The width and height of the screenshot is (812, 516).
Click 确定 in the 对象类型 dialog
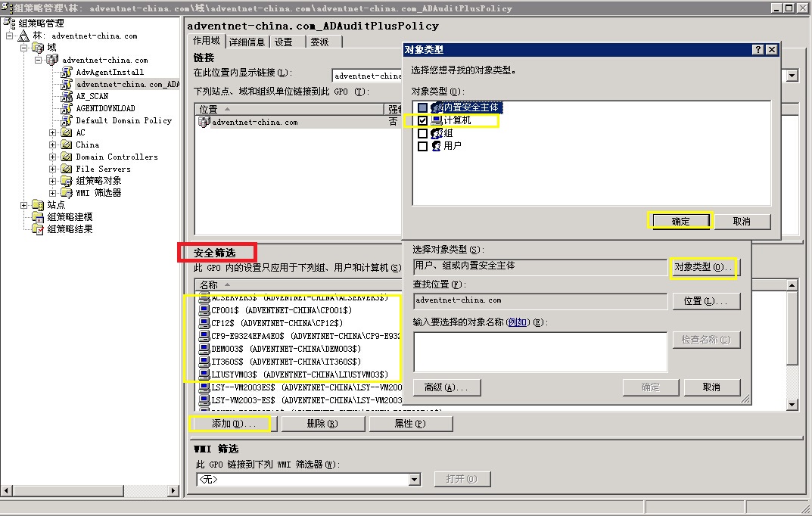680,222
